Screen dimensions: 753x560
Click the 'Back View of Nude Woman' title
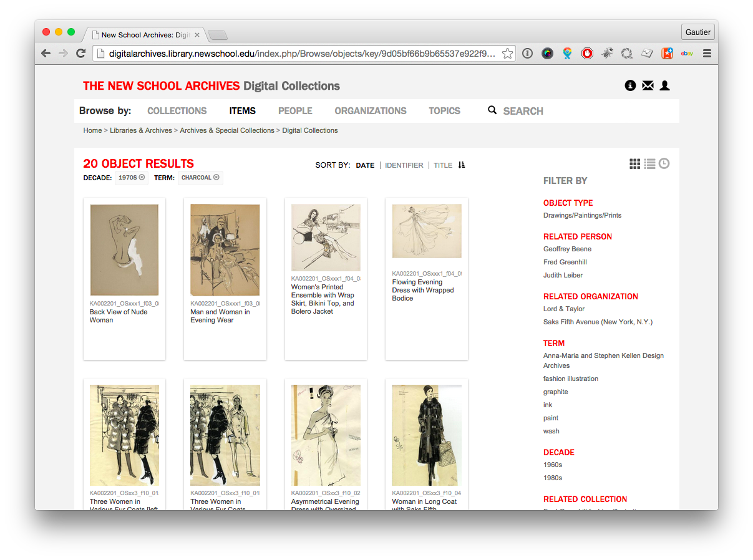coord(119,316)
